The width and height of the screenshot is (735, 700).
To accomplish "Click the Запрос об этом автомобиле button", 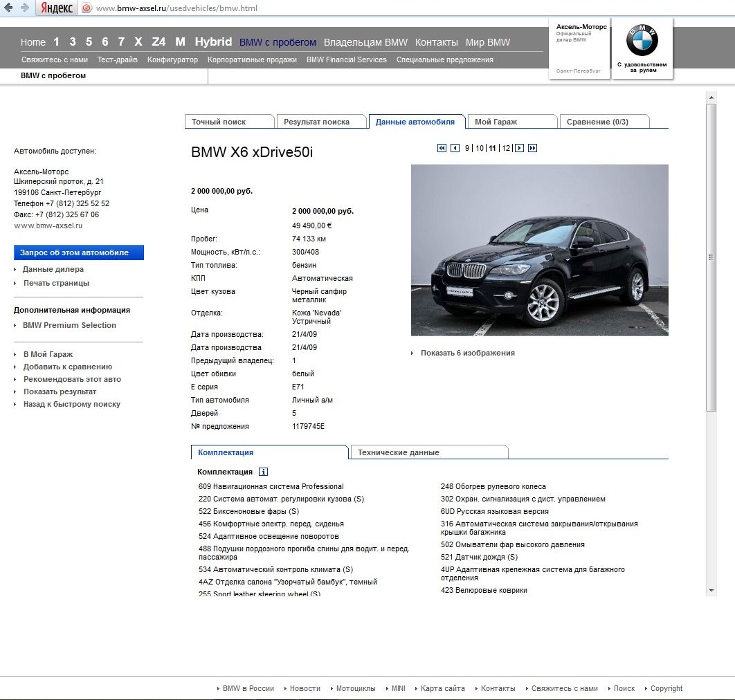I will tap(79, 252).
